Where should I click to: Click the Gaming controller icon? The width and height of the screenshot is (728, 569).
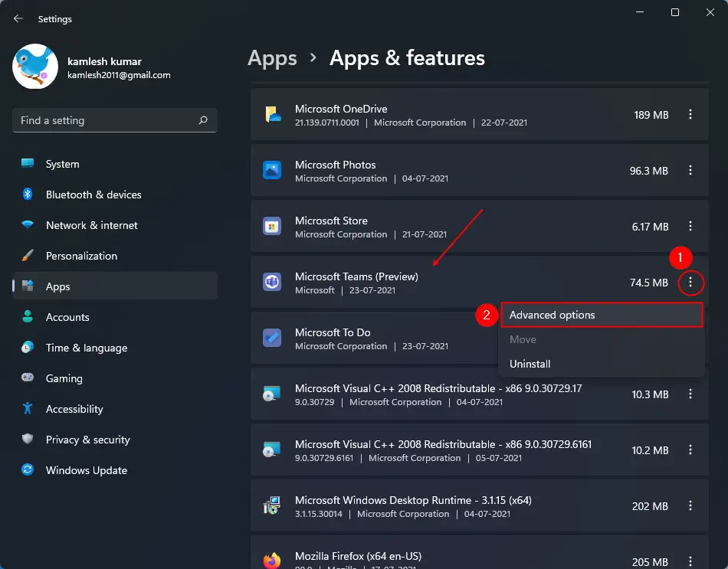tap(28, 378)
